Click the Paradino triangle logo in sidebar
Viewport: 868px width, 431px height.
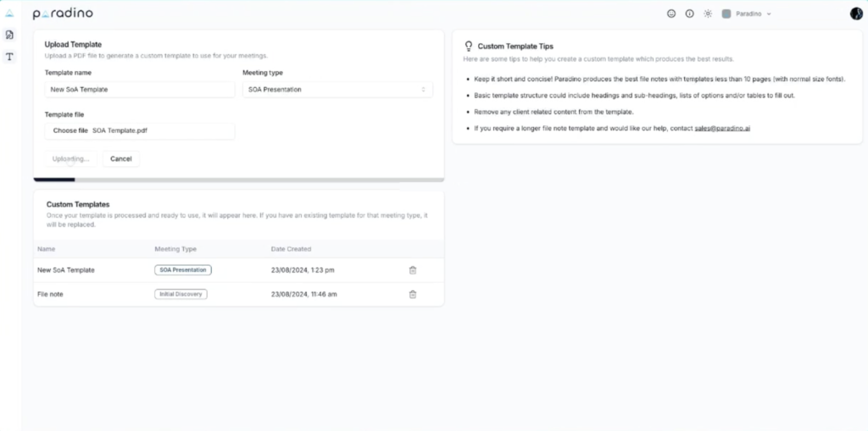pyautogui.click(x=9, y=14)
